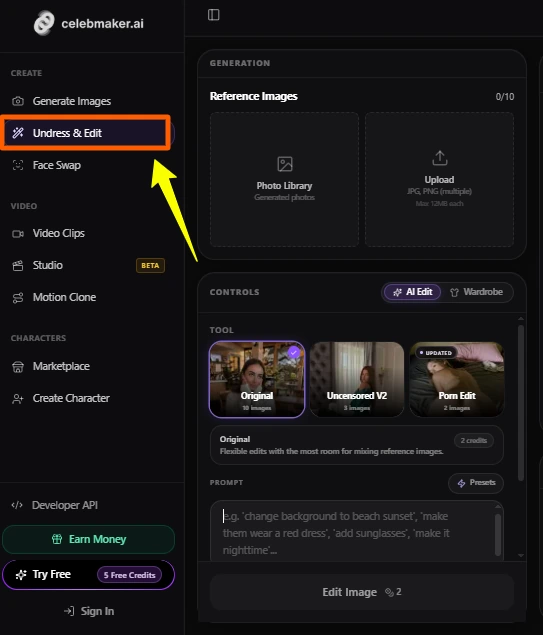This screenshot has height=635, width=543.
Task: Click the Upload reference image box
Action: click(439, 179)
